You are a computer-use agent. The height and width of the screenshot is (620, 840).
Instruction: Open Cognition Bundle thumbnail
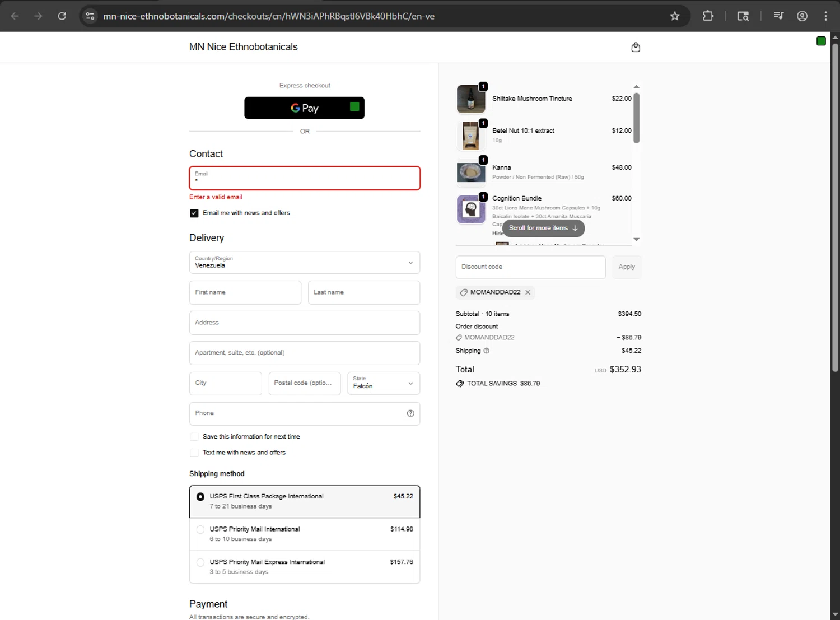471,209
